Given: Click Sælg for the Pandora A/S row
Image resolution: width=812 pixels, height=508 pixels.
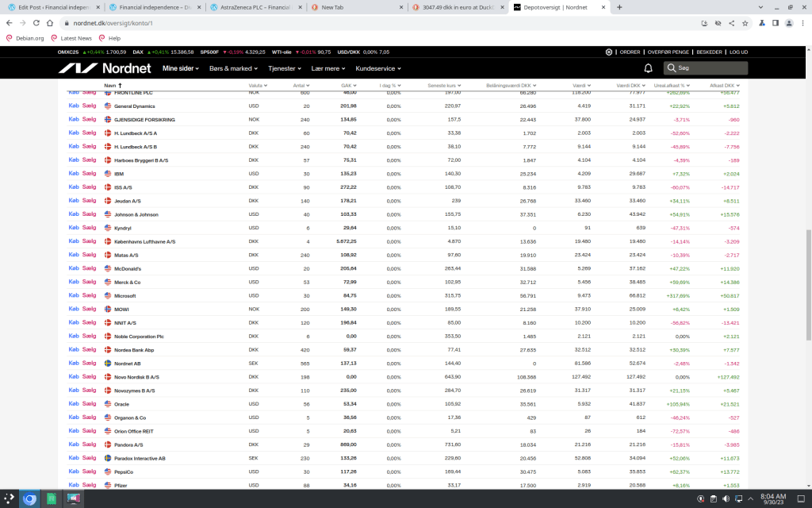Looking at the screenshot, I should pyautogui.click(x=89, y=444).
